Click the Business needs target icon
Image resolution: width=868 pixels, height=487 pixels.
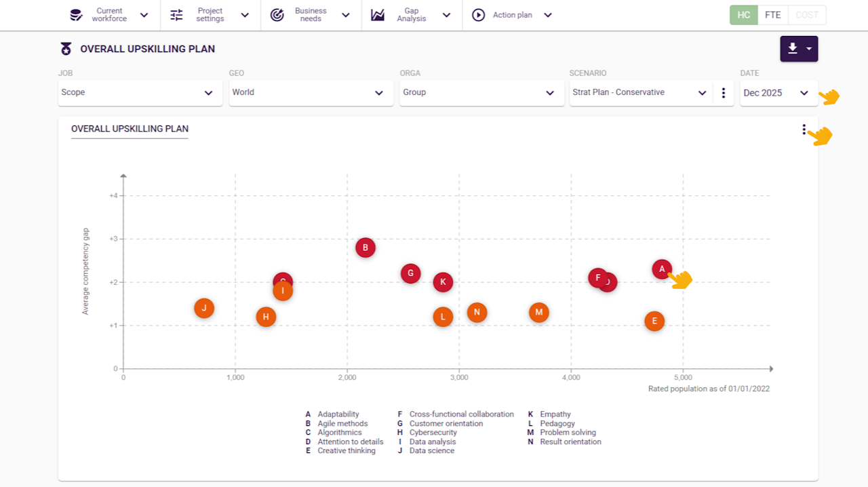pyautogui.click(x=277, y=15)
